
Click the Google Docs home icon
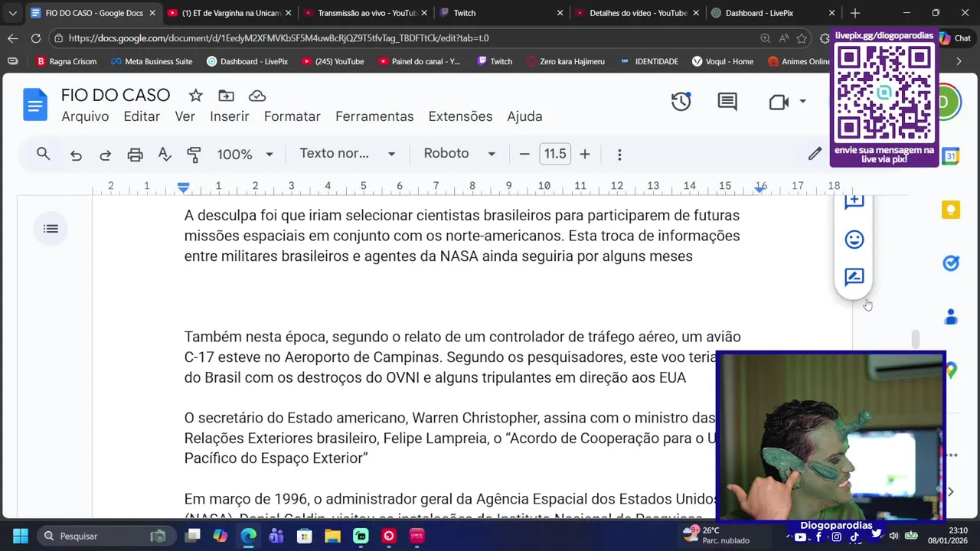coord(35,105)
